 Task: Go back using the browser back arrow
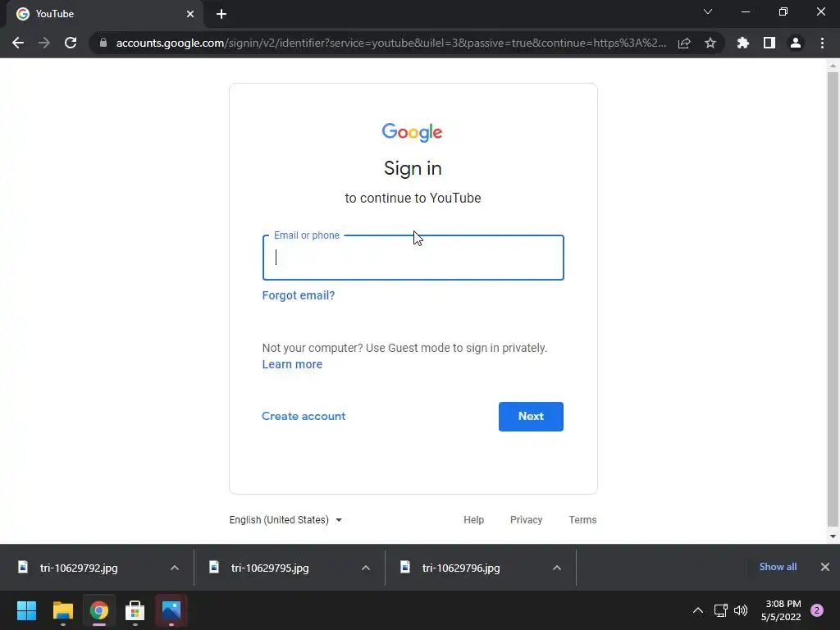coord(18,43)
